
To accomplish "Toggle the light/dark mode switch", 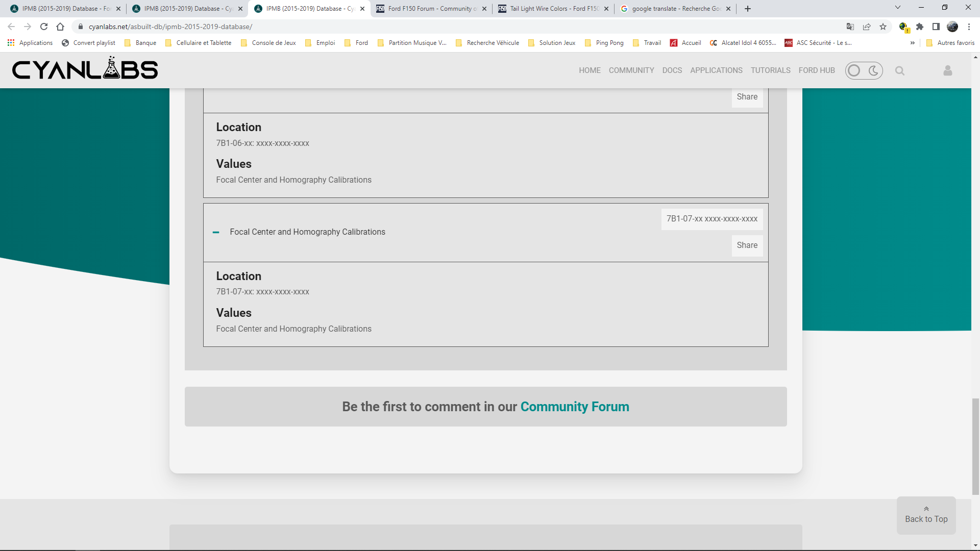I will click(x=864, y=70).
